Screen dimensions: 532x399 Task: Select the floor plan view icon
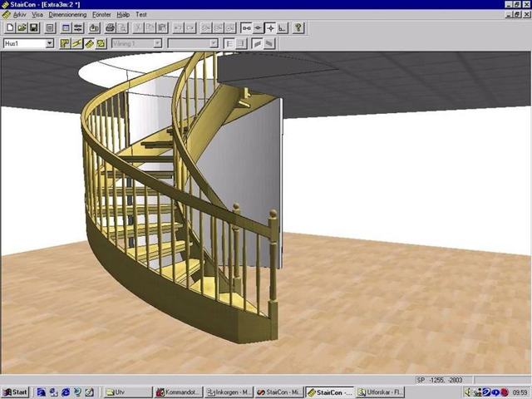[65, 43]
